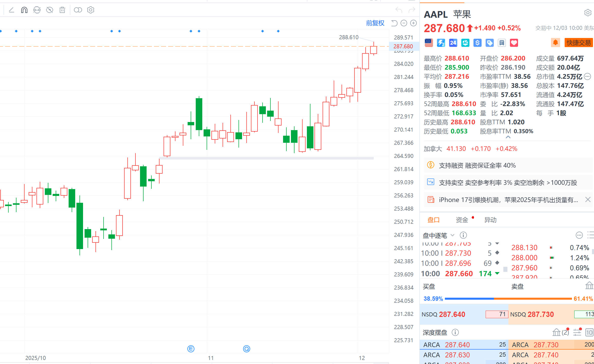594x364 pixels.
Task: Click the buy/sell ratio bar
Action: [508, 299]
